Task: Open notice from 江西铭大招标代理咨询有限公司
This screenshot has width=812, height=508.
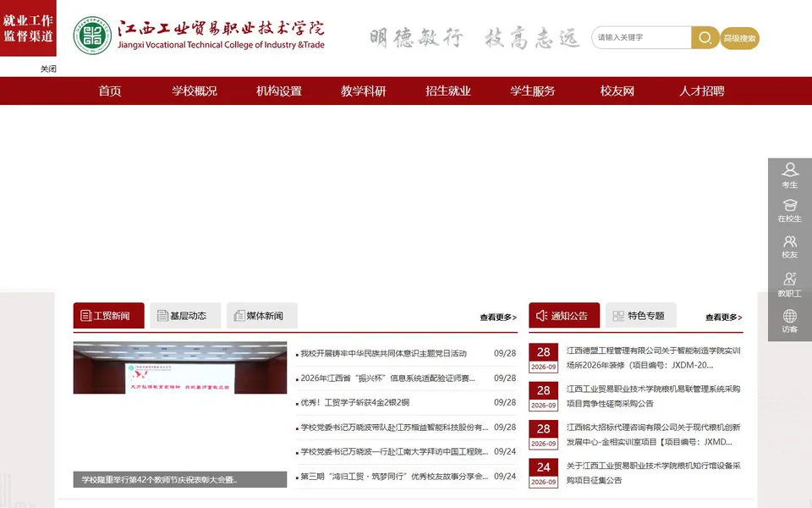Action: [653, 434]
